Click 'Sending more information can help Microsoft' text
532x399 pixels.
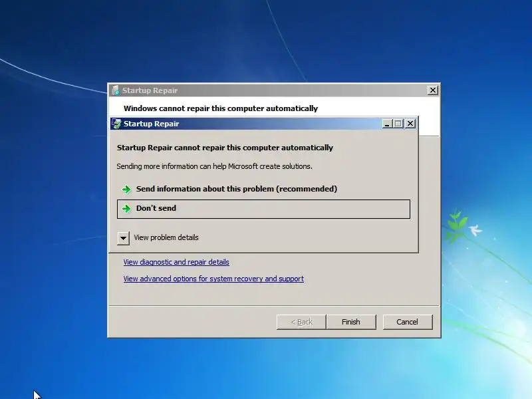pos(214,166)
